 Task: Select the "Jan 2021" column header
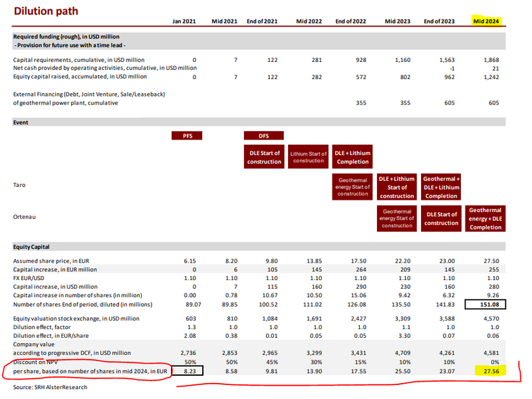(184, 21)
